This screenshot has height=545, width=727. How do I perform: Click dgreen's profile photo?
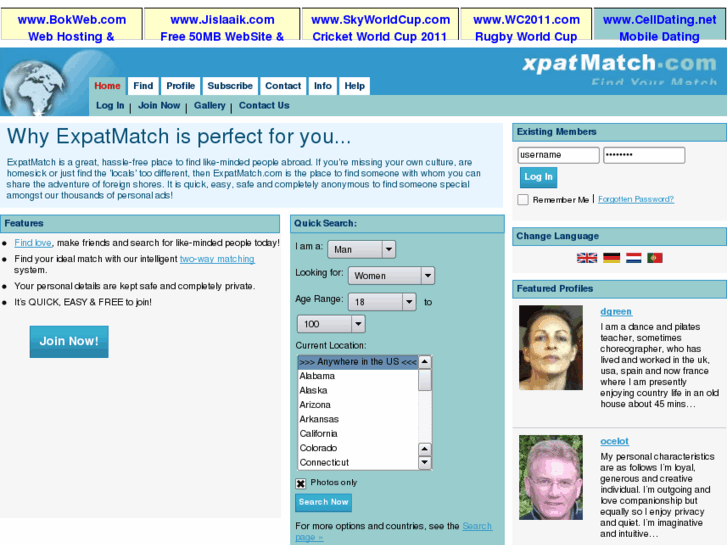551,347
